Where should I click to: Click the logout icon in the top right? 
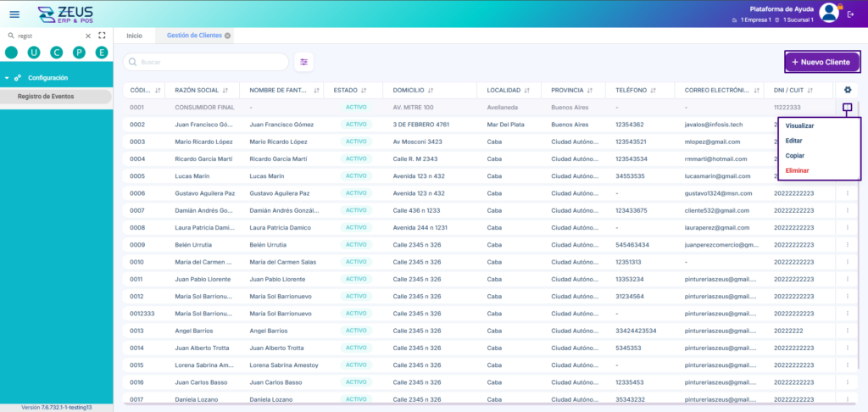(851, 14)
